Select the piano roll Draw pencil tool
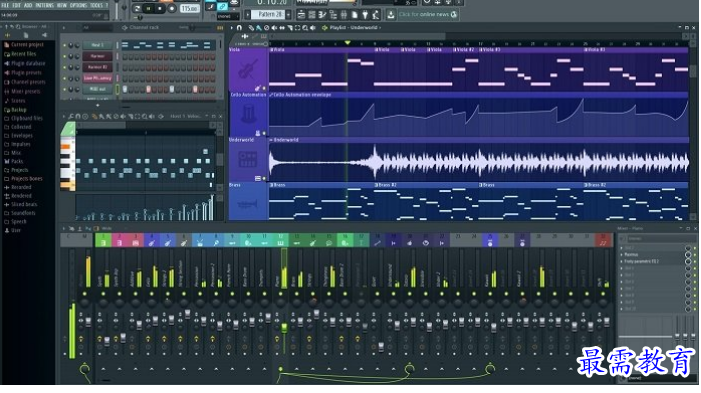Screen dimensions: 701x393 click(x=94, y=116)
